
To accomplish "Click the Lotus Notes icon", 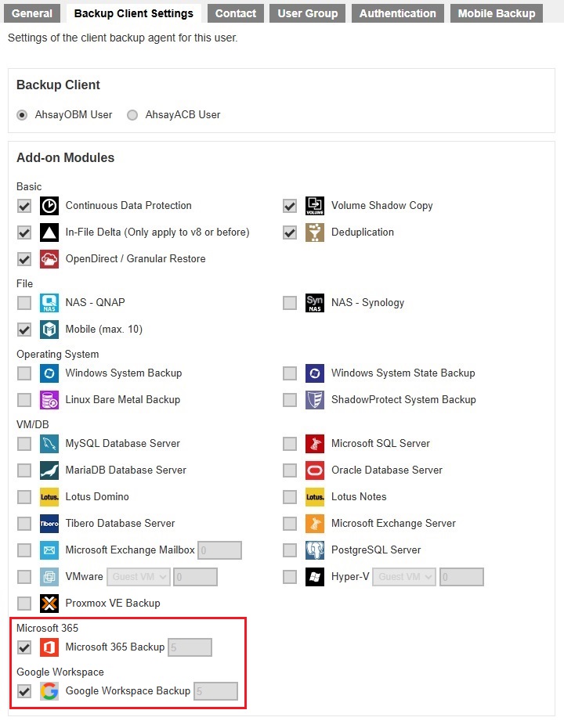I will pyautogui.click(x=315, y=497).
